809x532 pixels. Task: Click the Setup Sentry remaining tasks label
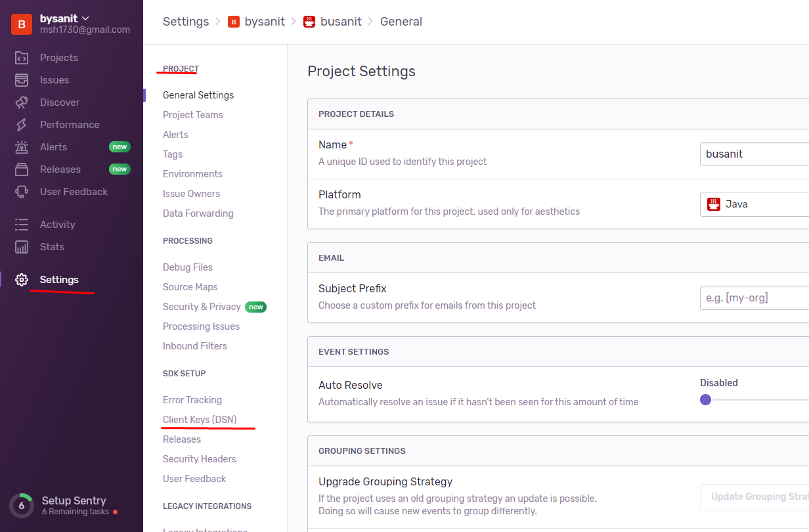point(76,512)
